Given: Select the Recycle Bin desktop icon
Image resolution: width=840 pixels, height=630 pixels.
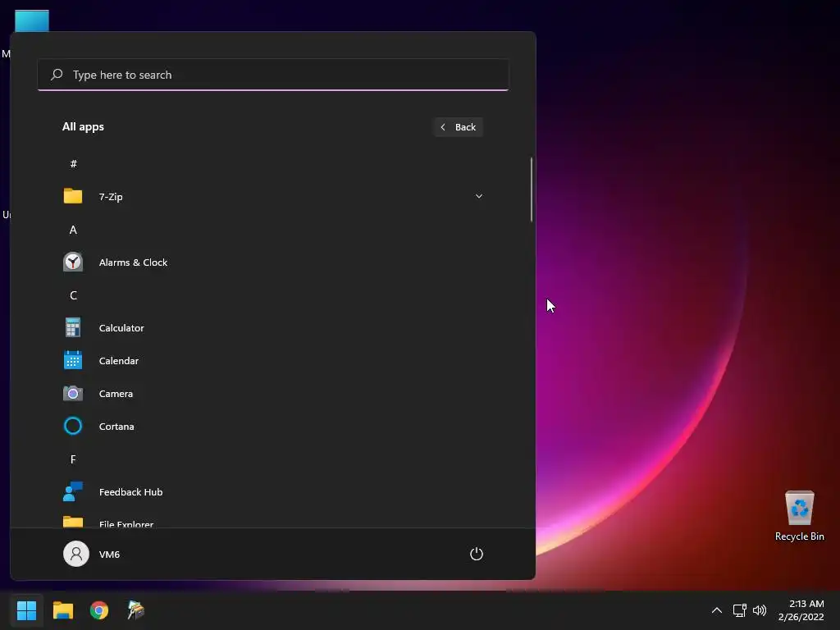Looking at the screenshot, I should click(x=799, y=515).
